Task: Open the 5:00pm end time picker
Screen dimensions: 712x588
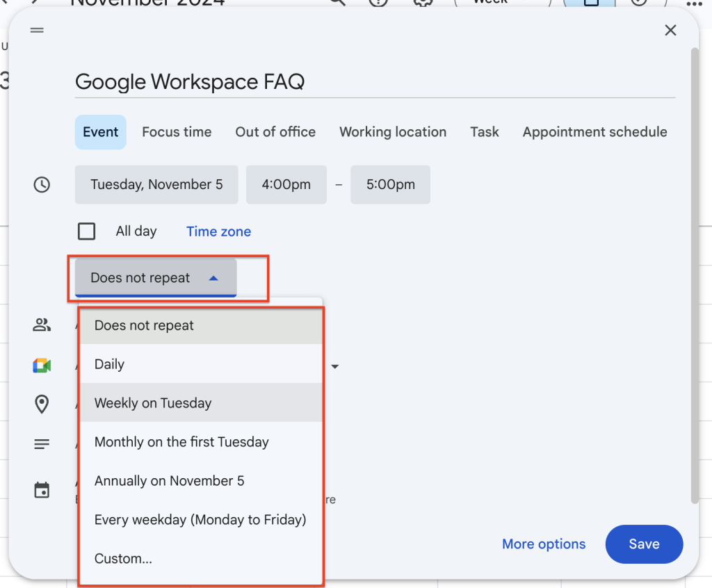Action: click(x=390, y=184)
